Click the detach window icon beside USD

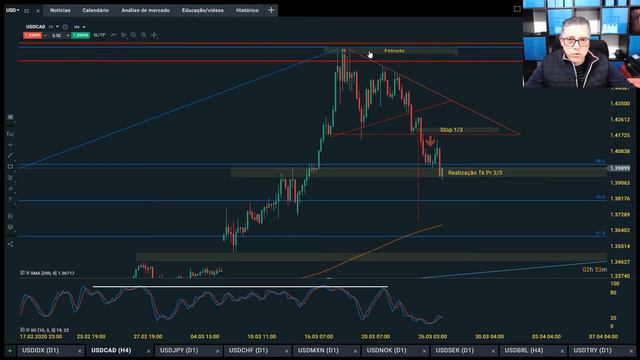[27, 11]
